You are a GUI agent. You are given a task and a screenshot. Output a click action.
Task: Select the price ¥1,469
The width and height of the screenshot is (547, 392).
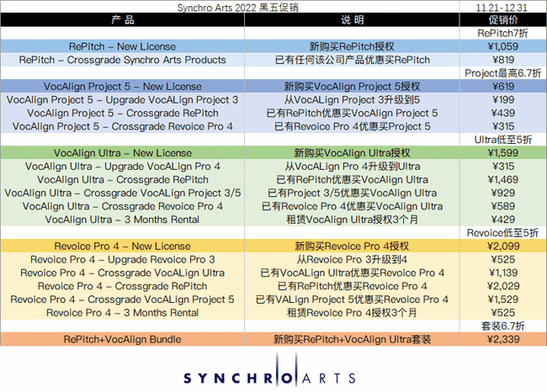[502, 180]
